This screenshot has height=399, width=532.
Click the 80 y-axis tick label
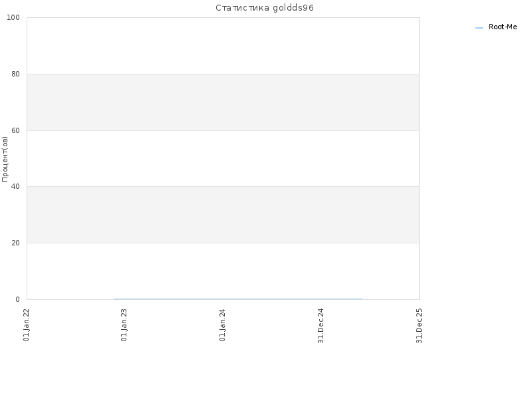pyautogui.click(x=15, y=74)
